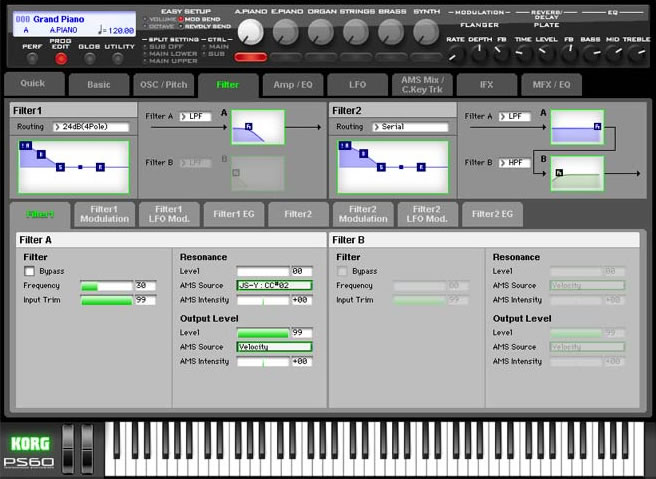Click the Filter A Output Level slider

tap(263, 333)
